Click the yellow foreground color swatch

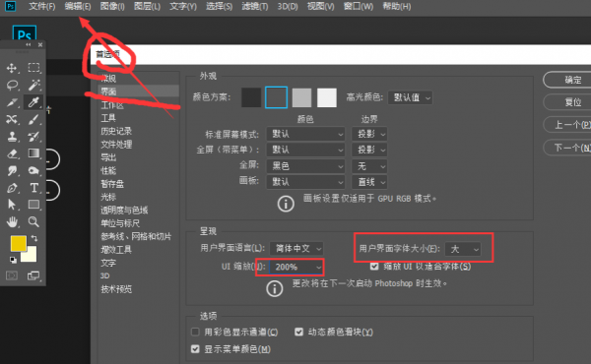(18, 243)
